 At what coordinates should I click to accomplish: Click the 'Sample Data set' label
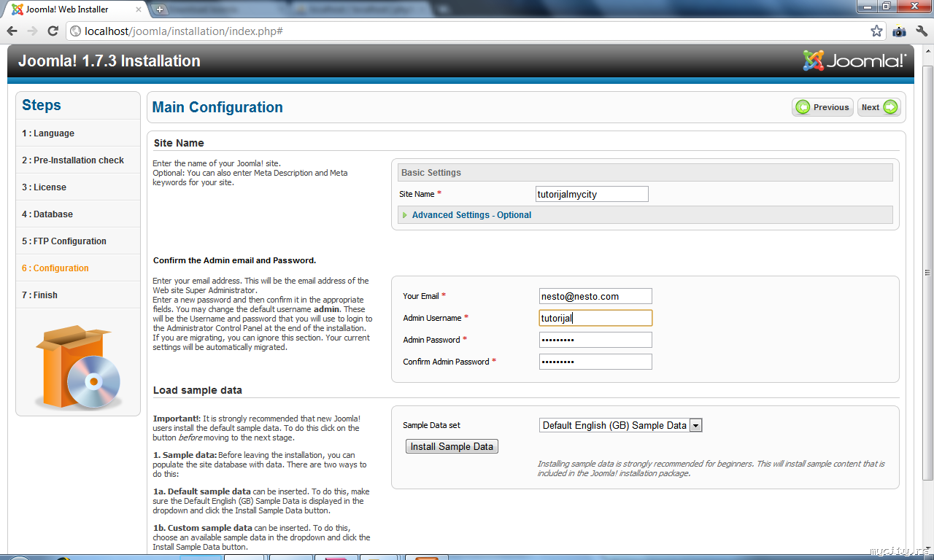tap(431, 425)
